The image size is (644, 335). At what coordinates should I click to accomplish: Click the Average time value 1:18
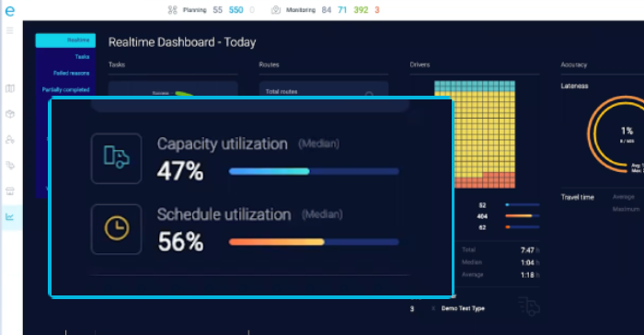[528, 275]
